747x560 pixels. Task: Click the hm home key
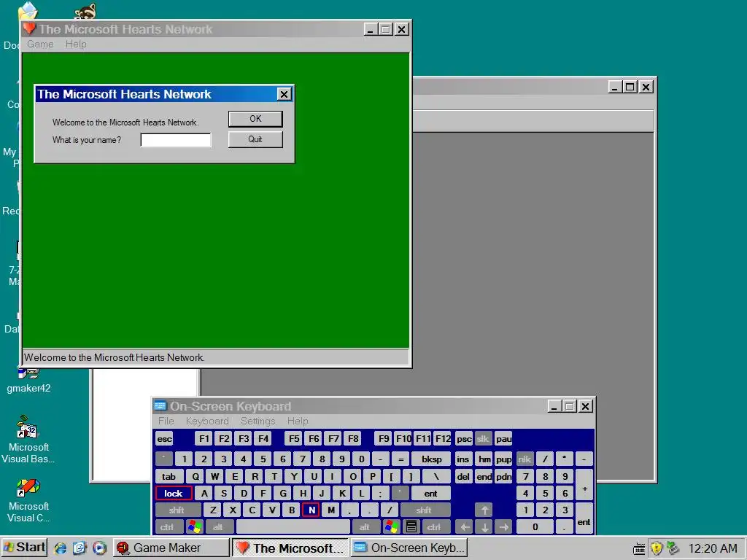[484, 459]
